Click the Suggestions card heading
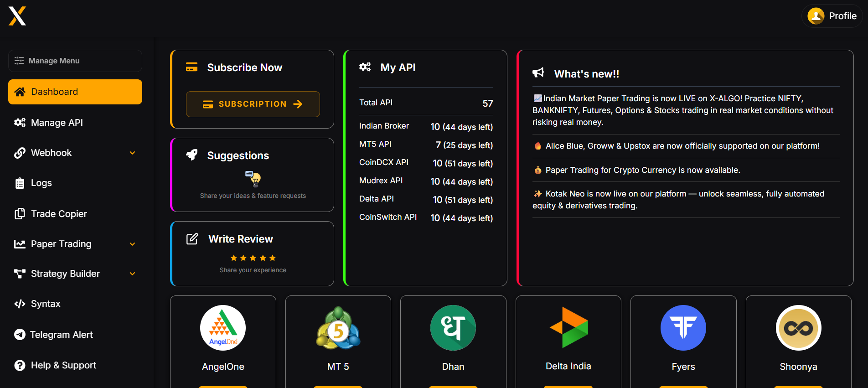The image size is (868, 388). [238, 155]
